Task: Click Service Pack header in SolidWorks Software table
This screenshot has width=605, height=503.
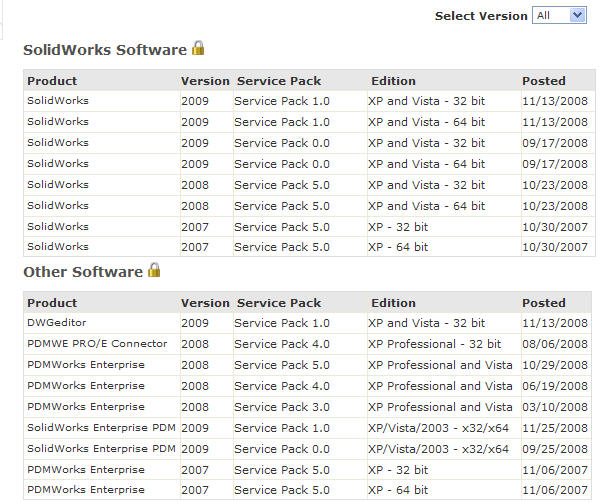Action: click(x=279, y=81)
